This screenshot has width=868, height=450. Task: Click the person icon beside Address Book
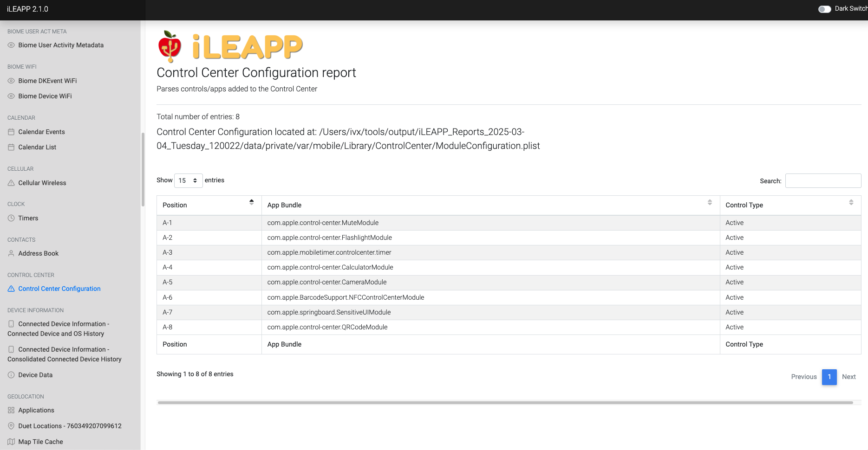tap(11, 253)
